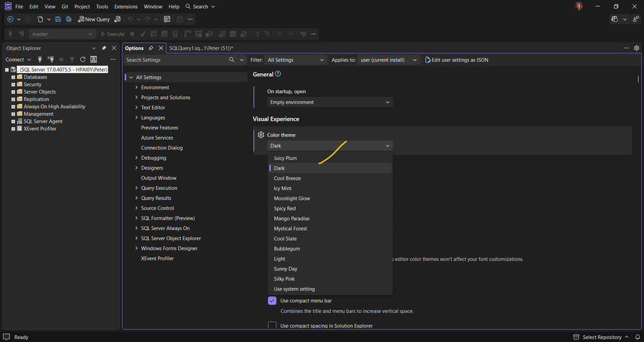The width and height of the screenshot is (644, 342).
Task: Select the Cool Breeze theme
Action: pos(330,178)
